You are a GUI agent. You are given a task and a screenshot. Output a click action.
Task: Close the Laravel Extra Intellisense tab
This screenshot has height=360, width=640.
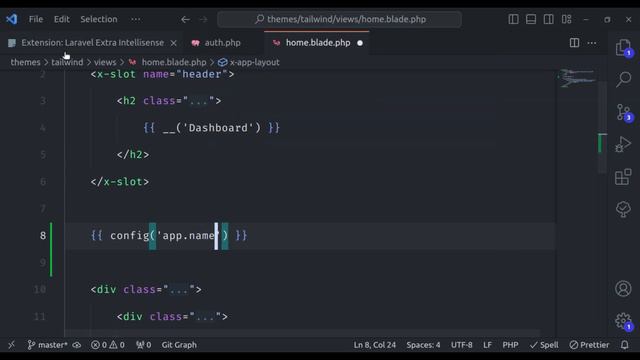[x=173, y=43]
